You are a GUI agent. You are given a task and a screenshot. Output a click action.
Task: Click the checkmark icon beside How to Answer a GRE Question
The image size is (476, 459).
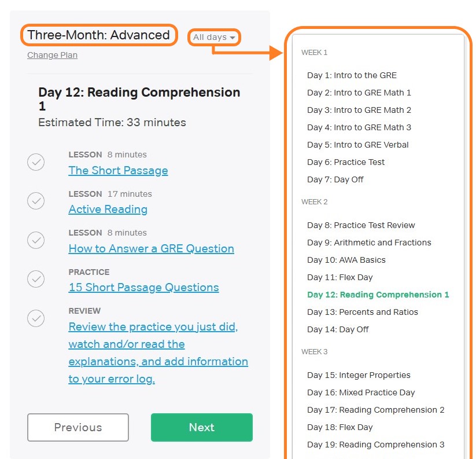coord(36,240)
